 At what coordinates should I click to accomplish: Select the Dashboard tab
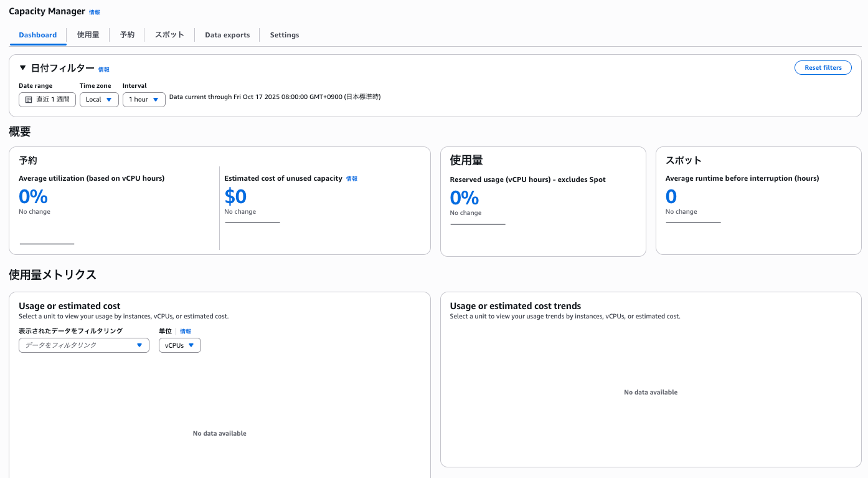coord(38,35)
